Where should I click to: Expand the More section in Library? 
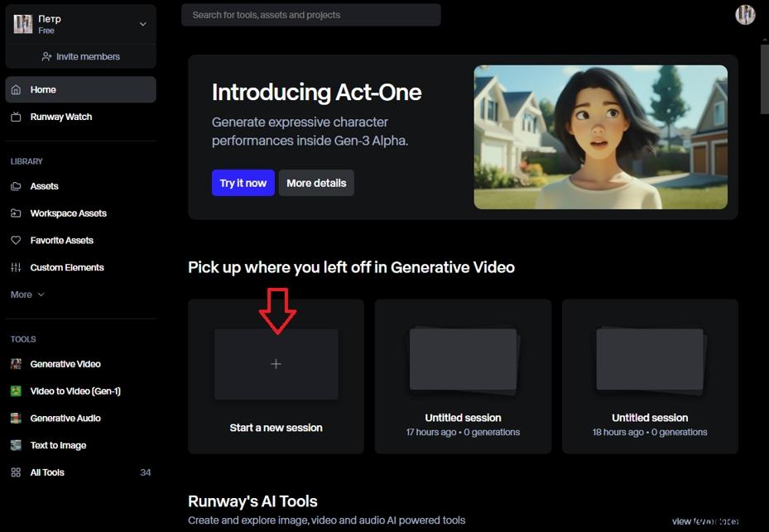pos(27,295)
